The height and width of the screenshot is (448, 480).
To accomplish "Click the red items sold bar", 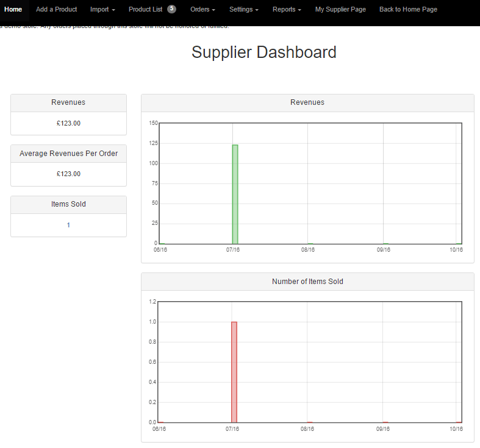I will pyautogui.click(x=234, y=372).
